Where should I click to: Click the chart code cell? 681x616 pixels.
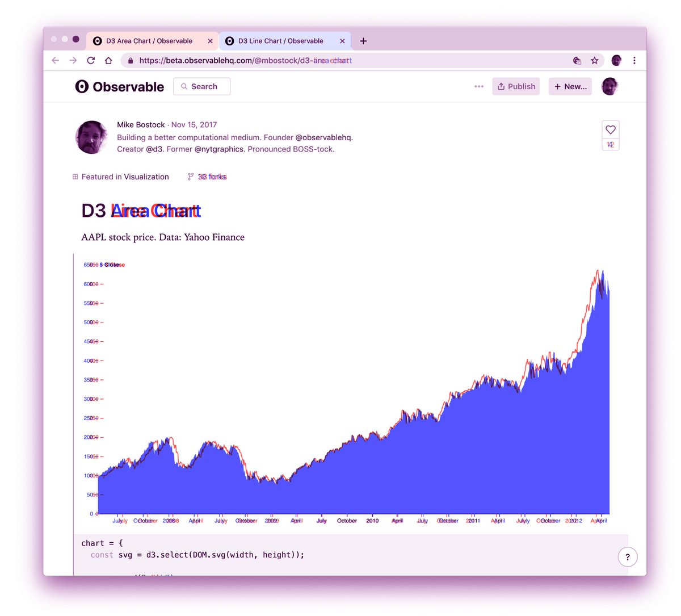point(351,555)
